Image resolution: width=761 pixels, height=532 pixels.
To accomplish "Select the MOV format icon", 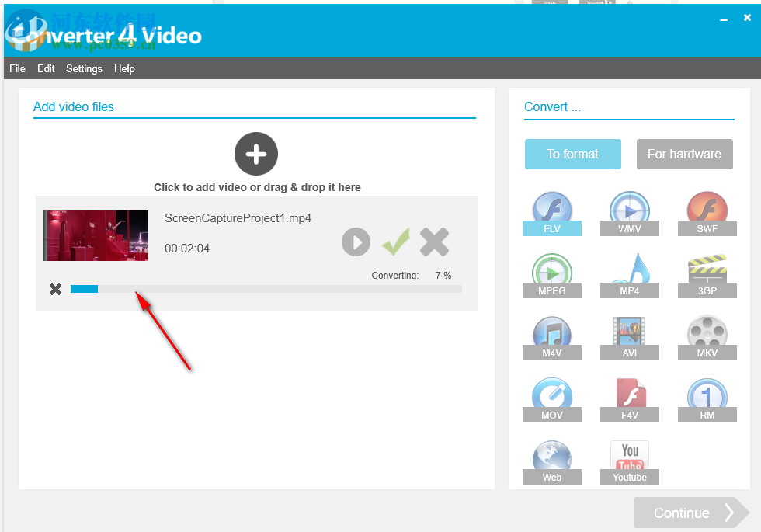I will point(552,398).
